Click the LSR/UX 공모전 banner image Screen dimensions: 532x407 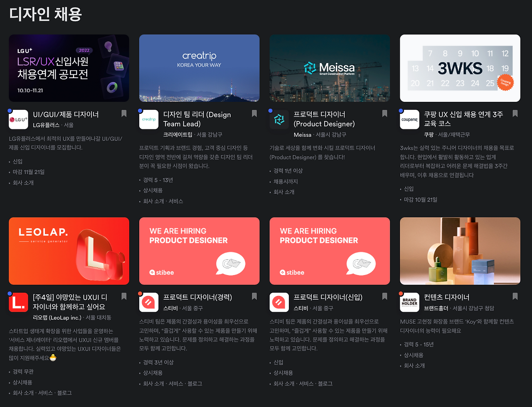(69, 68)
